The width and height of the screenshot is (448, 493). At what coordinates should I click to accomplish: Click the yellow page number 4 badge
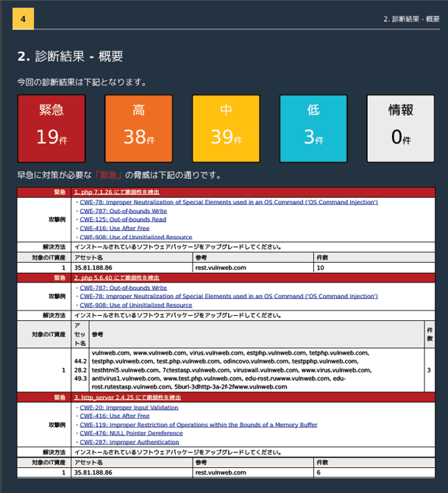[x=23, y=18]
